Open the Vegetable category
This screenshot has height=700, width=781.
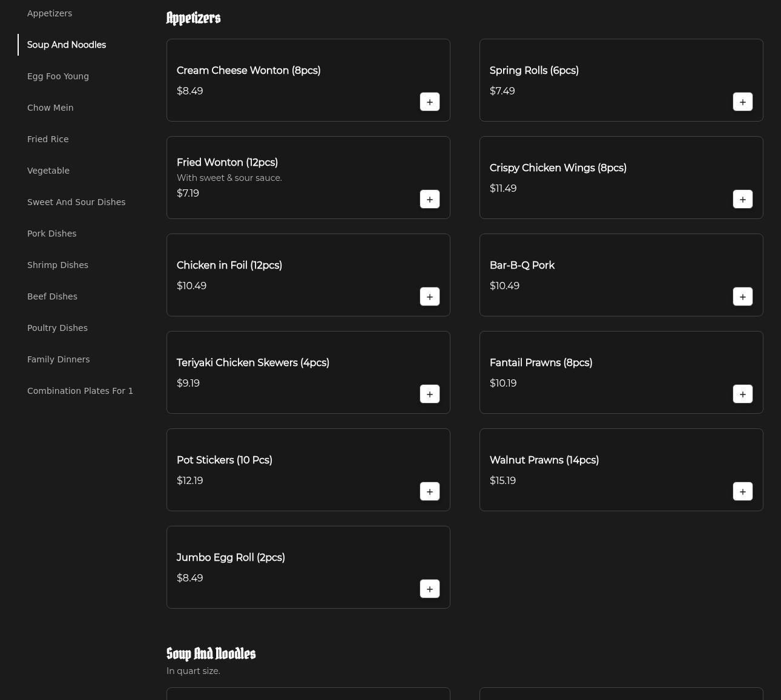[48, 171]
